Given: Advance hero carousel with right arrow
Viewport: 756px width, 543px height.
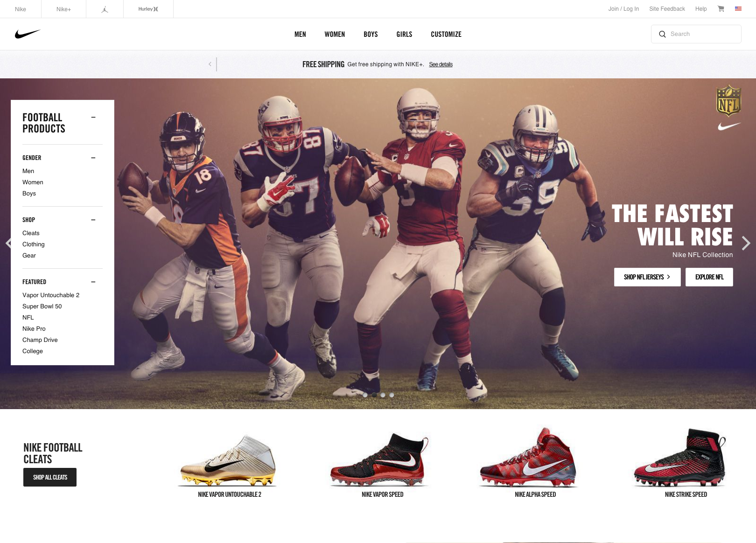Looking at the screenshot, I should click(x=746, y=243).
